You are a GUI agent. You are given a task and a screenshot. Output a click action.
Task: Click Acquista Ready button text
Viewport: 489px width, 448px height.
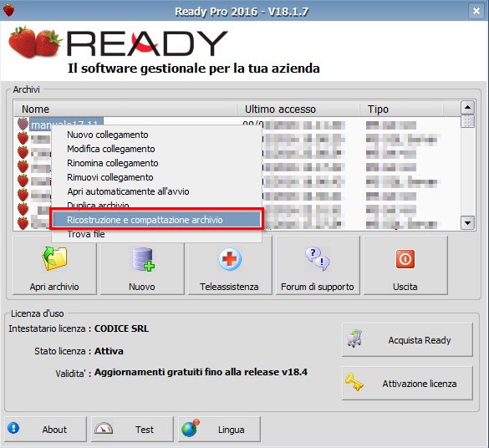[420, 340]
